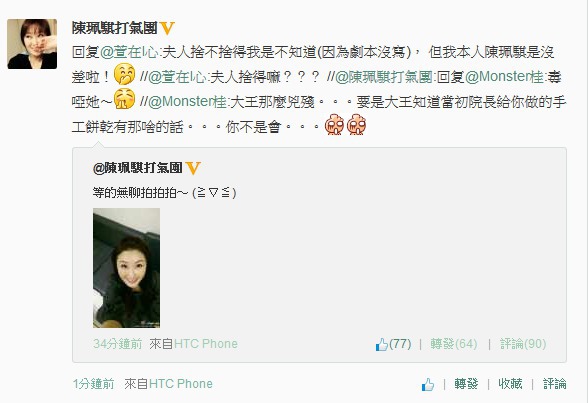Viewport: 588px width, 403px height.
Task: Click 評論 under the main post
Action: (555, 384)
